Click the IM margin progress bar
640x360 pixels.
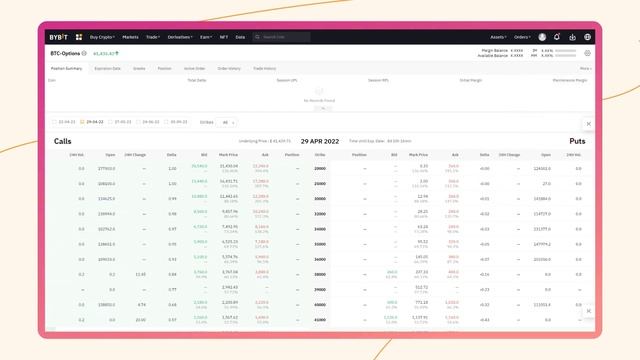tap(565, 51)
